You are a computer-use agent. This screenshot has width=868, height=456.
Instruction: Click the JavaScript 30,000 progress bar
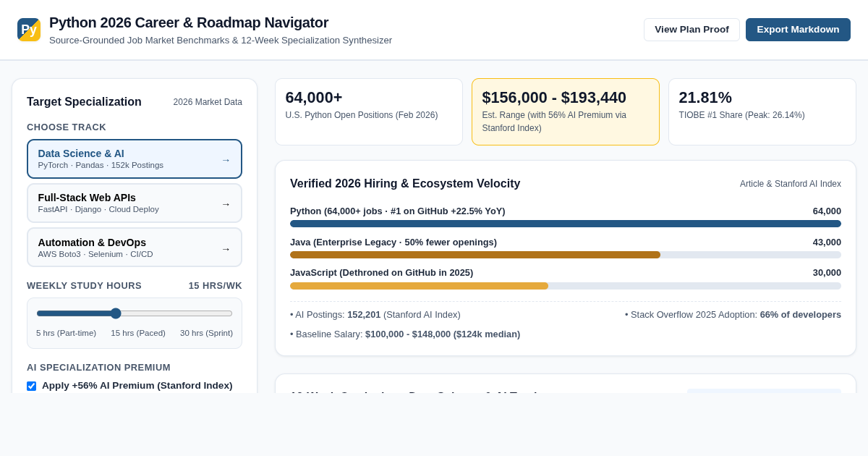tap(566, 286)
